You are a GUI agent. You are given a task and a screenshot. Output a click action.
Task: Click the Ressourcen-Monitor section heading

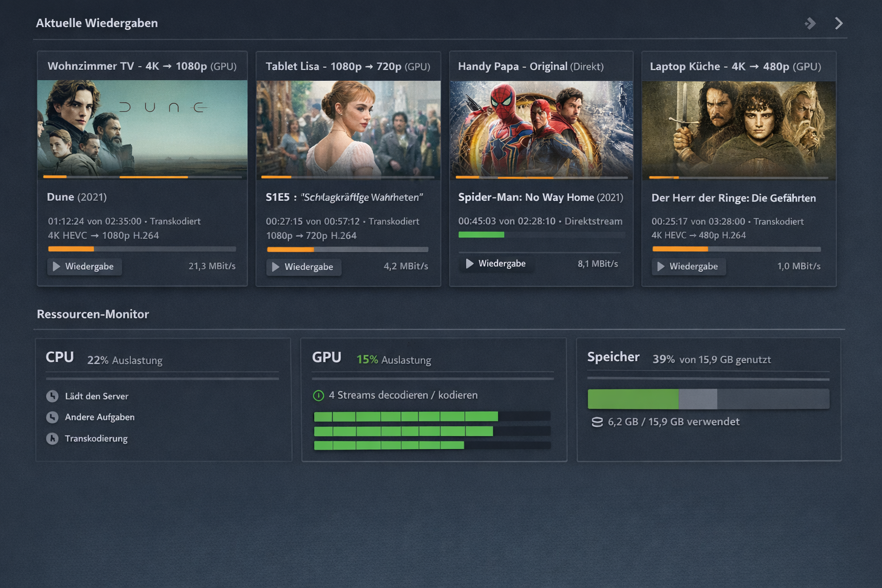[92, 314]
